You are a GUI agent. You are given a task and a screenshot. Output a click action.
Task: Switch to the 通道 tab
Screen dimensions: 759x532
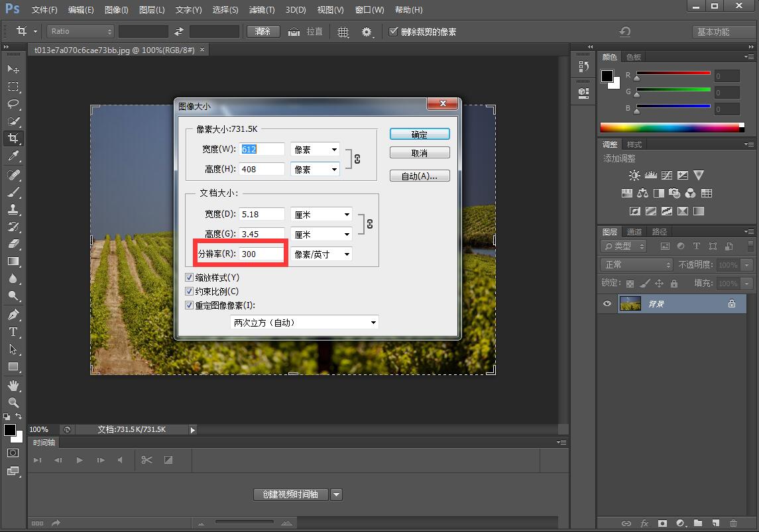(634, 231)
